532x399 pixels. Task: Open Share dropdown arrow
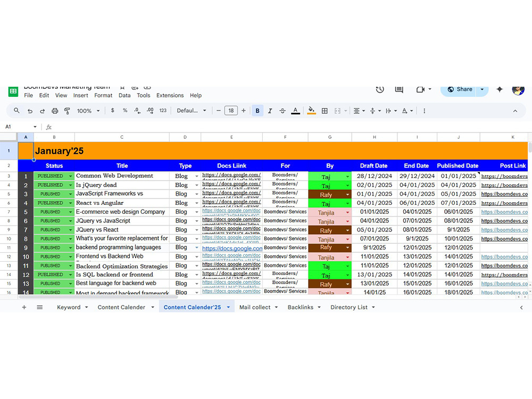[x=482, y=89]
